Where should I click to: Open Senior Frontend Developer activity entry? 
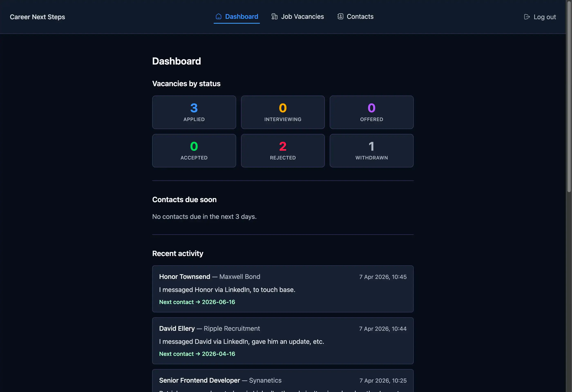coord(199,380)
